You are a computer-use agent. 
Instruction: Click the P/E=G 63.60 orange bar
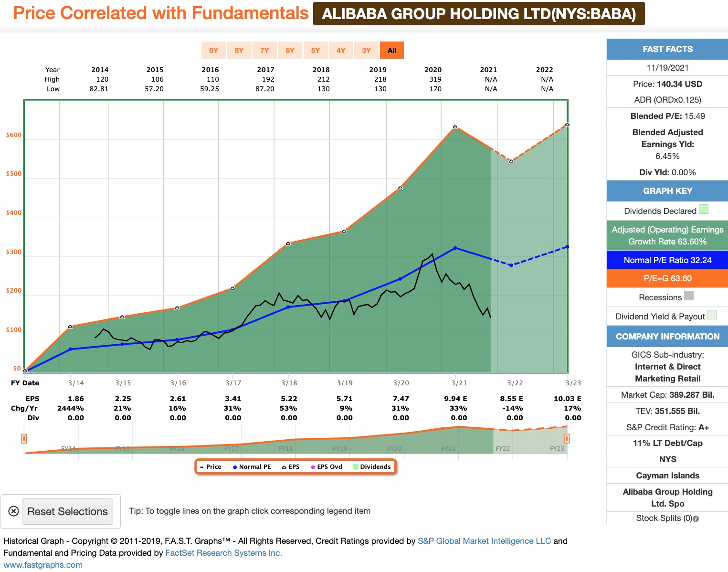[x=667, y=278]
